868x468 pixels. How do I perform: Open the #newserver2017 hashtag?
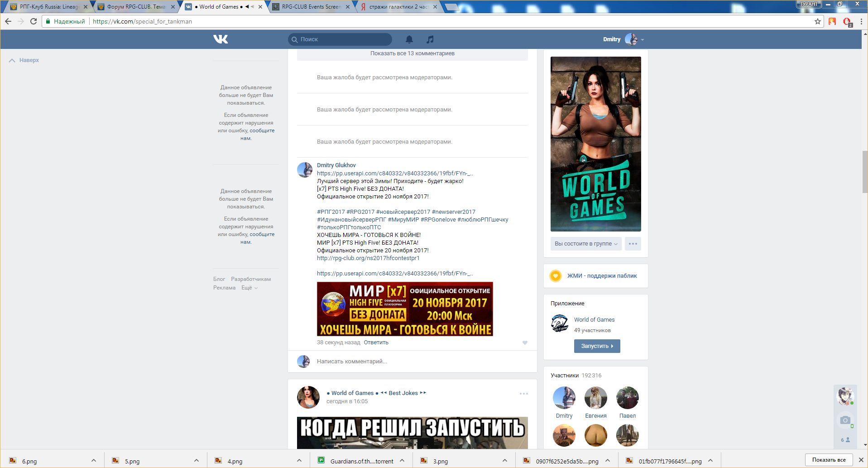coord(454,212)
